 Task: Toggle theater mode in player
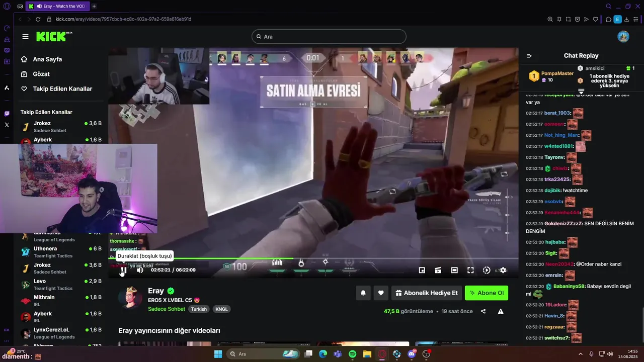tap(454, 270)
